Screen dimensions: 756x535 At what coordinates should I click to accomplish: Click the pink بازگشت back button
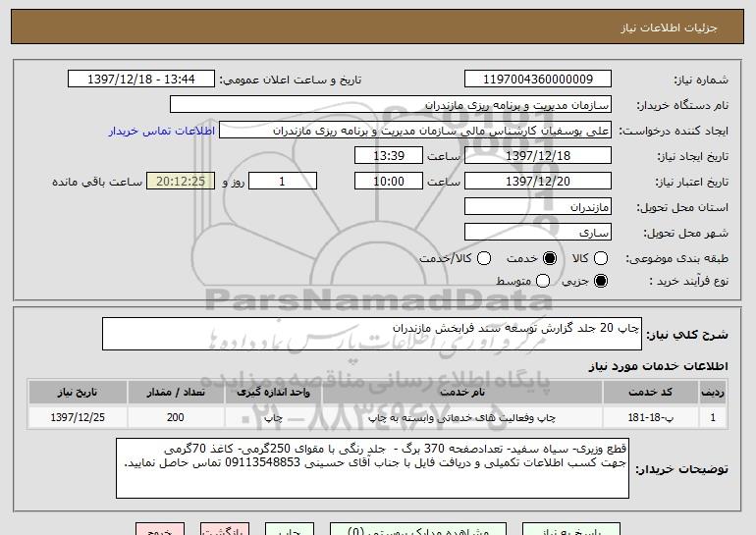[x=225, y=530]
